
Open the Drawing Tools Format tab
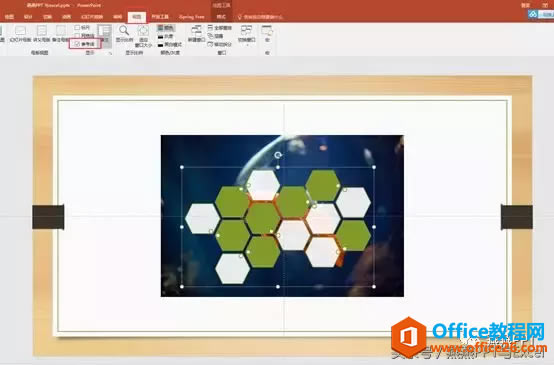pyautogui.click(x=221, y=17)
